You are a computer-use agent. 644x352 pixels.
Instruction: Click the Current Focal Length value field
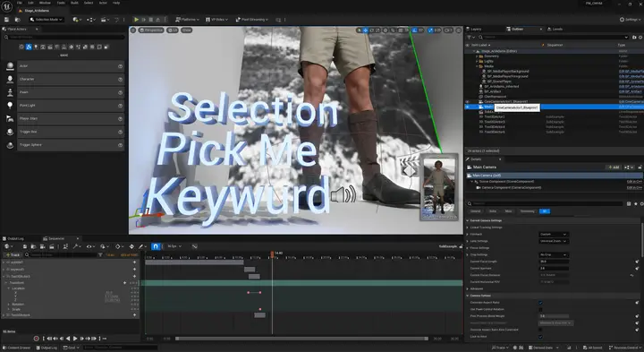point(554,262)
